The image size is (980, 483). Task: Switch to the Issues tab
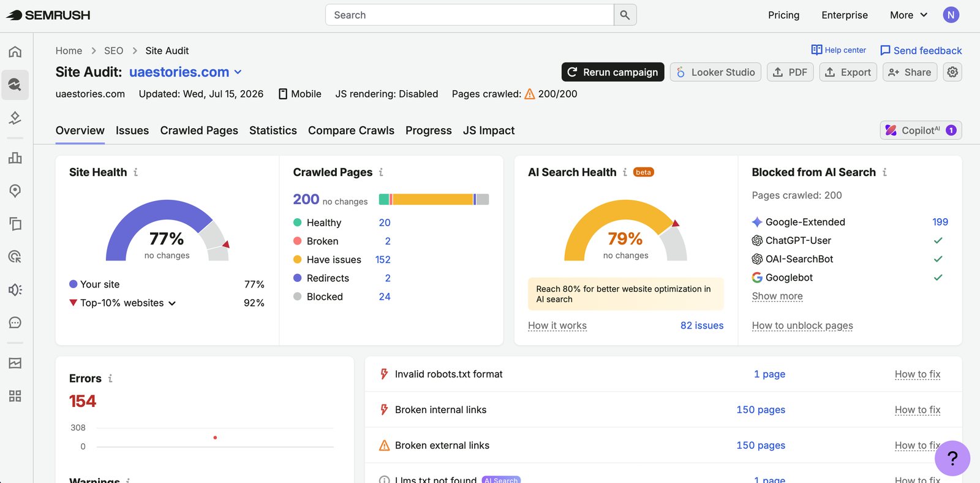click(x=132, y=131)
